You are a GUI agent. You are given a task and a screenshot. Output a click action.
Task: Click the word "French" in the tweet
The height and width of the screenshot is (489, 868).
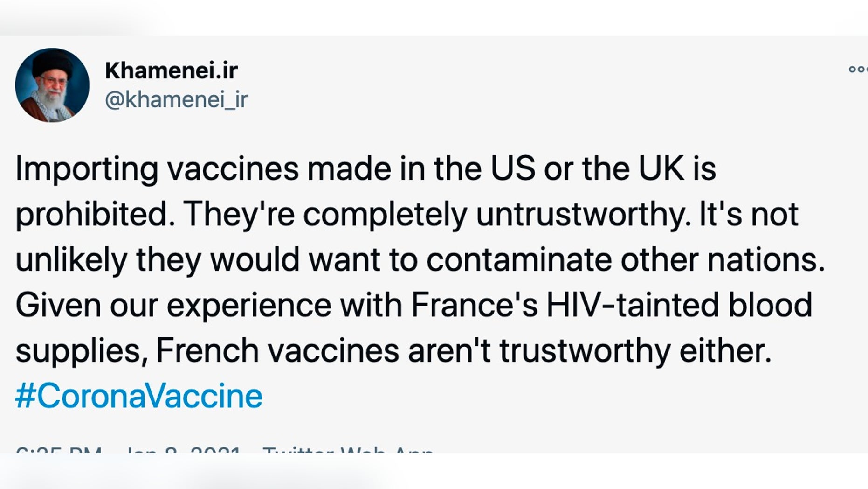coord(207,350)
